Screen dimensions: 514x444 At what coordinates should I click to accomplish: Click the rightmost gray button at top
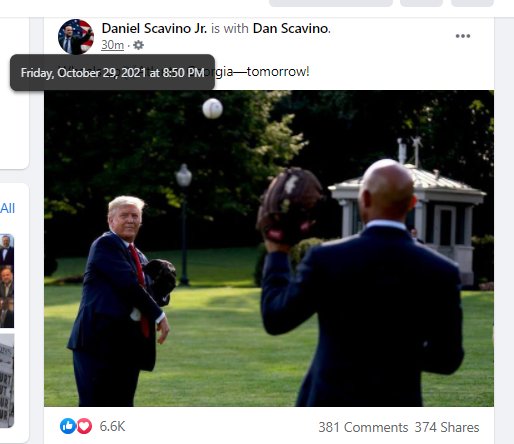click(472, 3)
